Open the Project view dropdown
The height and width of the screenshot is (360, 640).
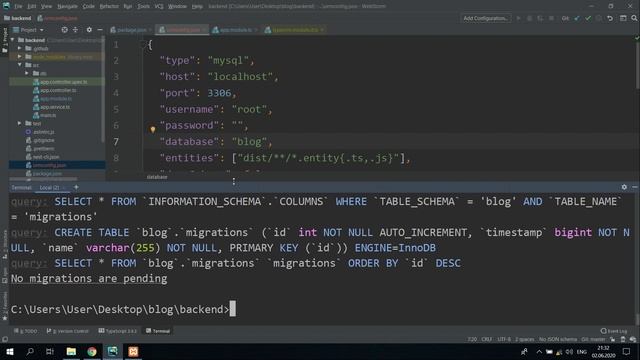[x=28, y=30]
